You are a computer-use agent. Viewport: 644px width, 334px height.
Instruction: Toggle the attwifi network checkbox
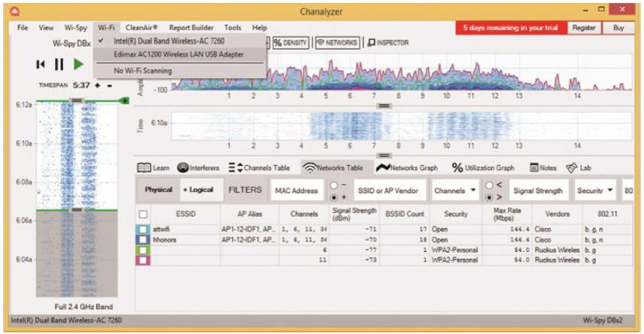143,230
